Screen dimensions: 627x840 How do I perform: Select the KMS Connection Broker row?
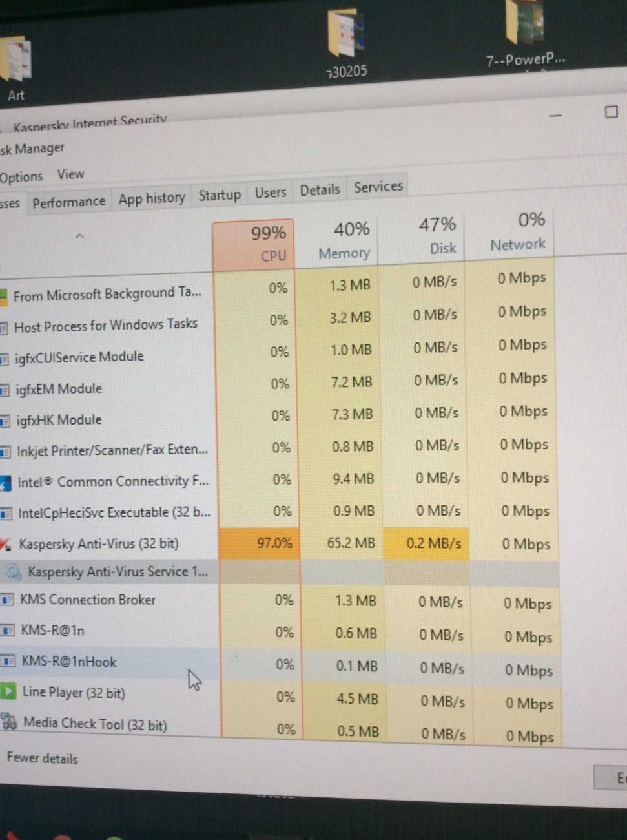click(x=87, y=600)
